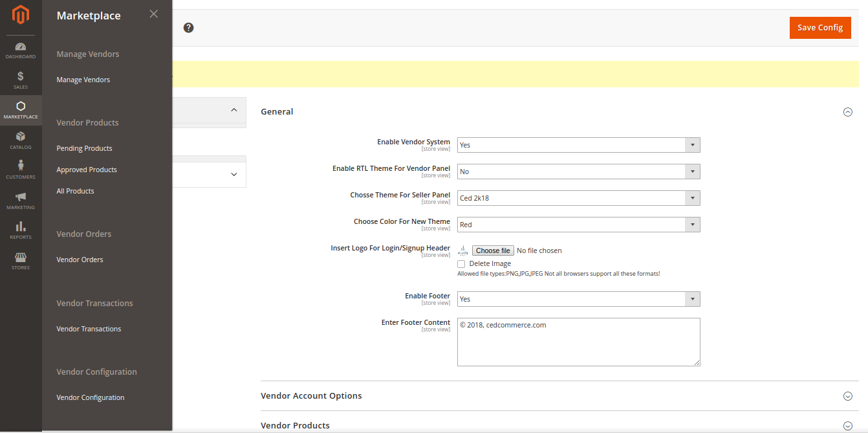
Task: Collapse the General section
Action: pos(847,112)
